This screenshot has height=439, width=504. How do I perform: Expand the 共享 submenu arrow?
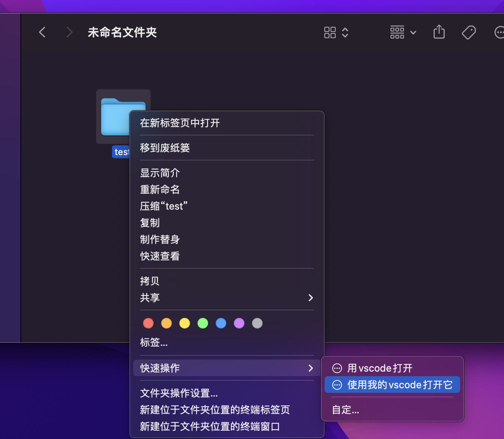pos(311,298)
